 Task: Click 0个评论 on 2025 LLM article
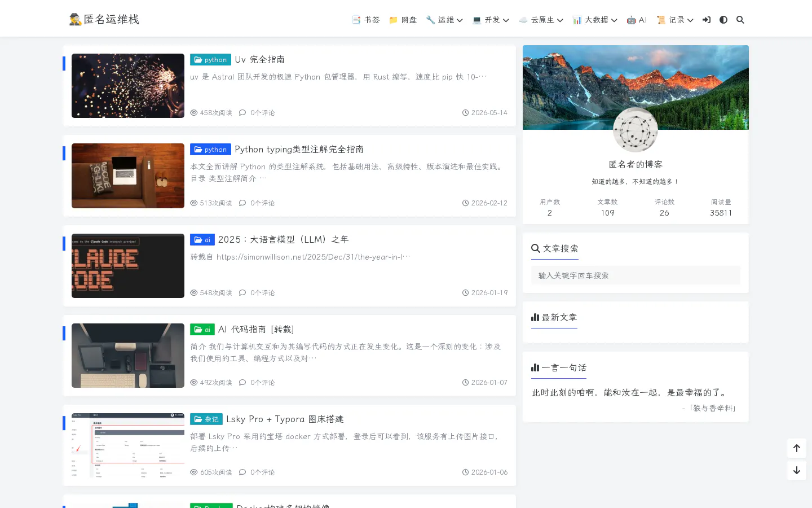(x=257, y=292)
